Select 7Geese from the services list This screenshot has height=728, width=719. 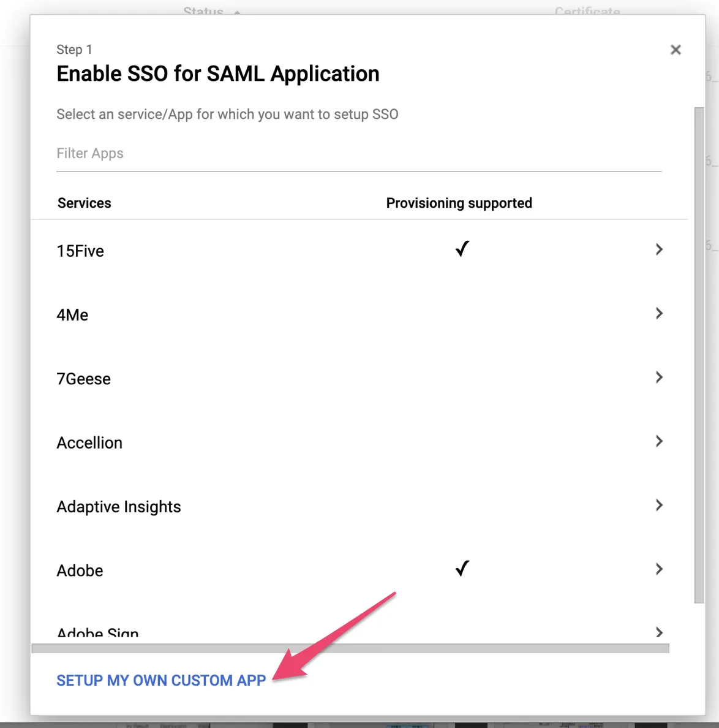point(84,379)
